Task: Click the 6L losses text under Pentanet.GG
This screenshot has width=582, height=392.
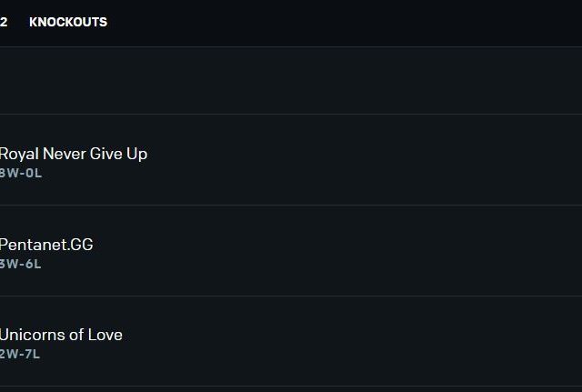Action: point(34,264)
